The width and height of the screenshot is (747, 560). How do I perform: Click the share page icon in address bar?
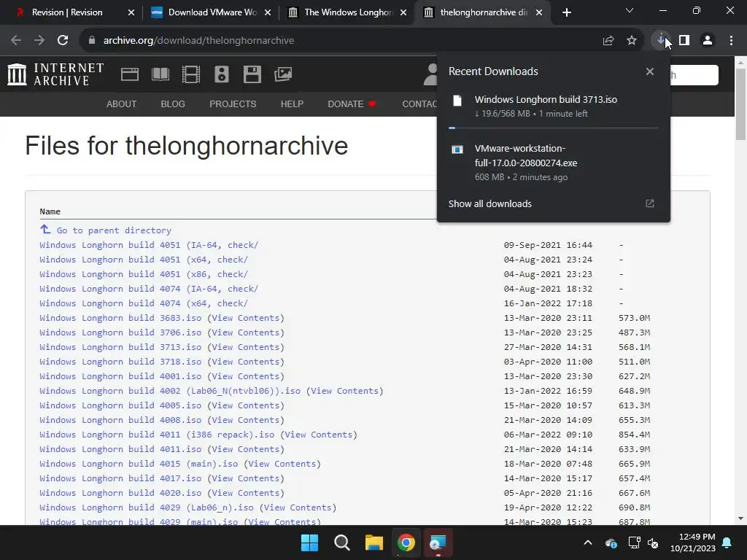608,41
